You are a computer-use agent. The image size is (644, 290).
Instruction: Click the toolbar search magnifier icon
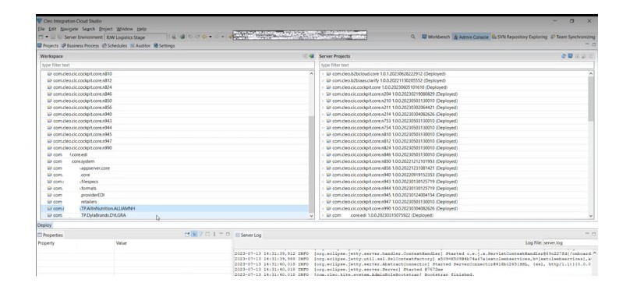[412, 37]
